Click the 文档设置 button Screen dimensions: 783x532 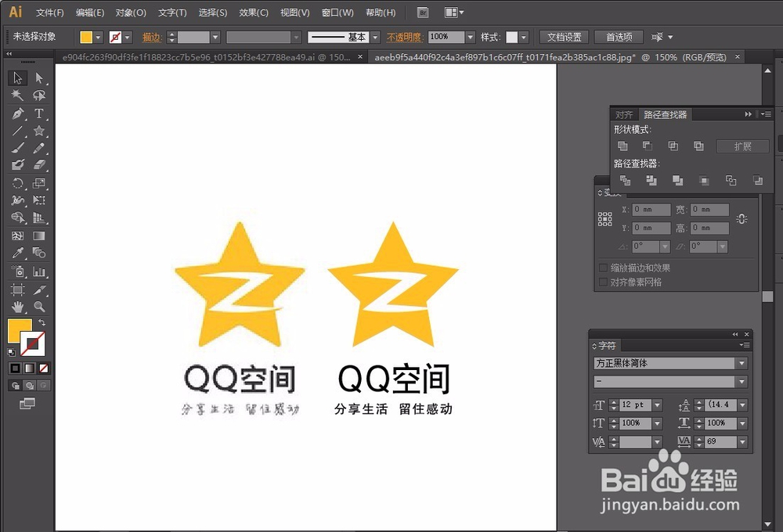565,37
